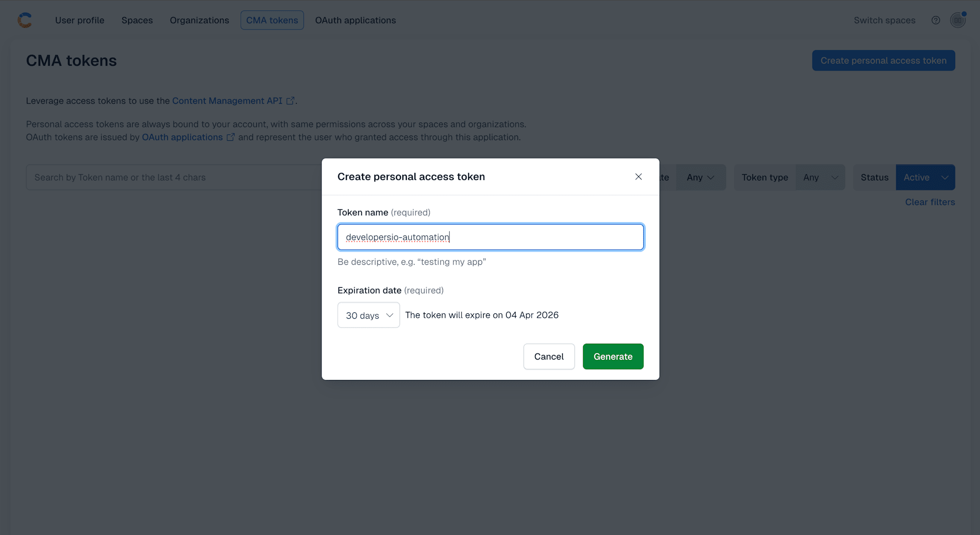Go to User profile tab
This screenshot has height=535, width=980.
point(79,20)
